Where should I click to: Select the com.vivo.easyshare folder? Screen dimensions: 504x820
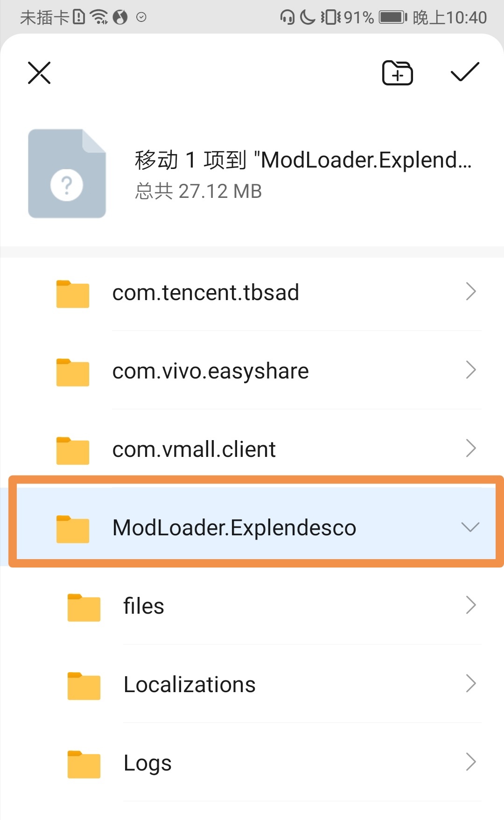coord(210,371)
